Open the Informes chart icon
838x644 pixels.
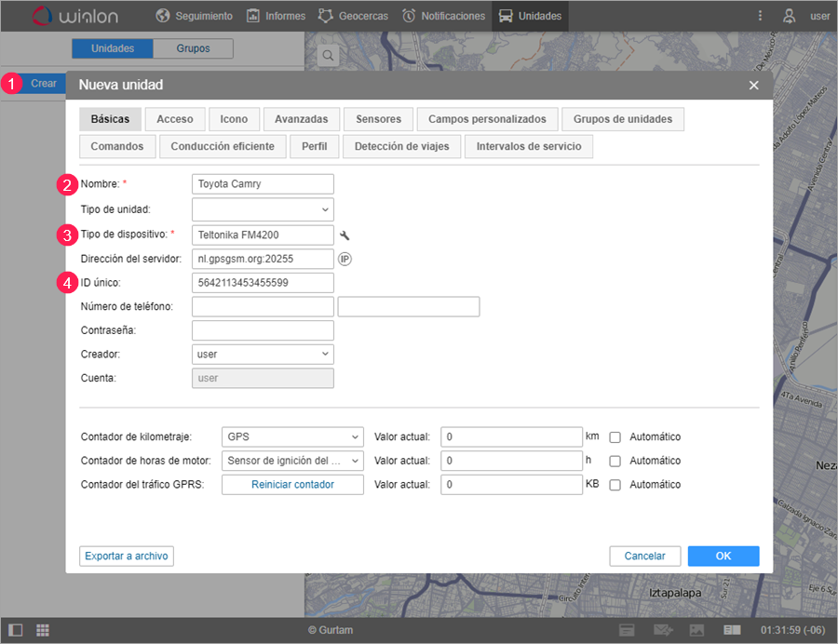(x=252, y=16)
